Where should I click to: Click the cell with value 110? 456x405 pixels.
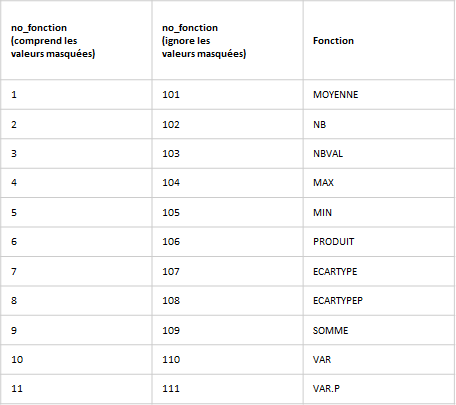coord(227,360)
